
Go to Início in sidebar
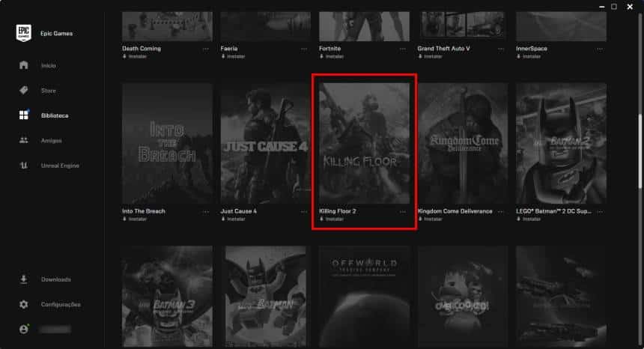(x=49, y=66)
